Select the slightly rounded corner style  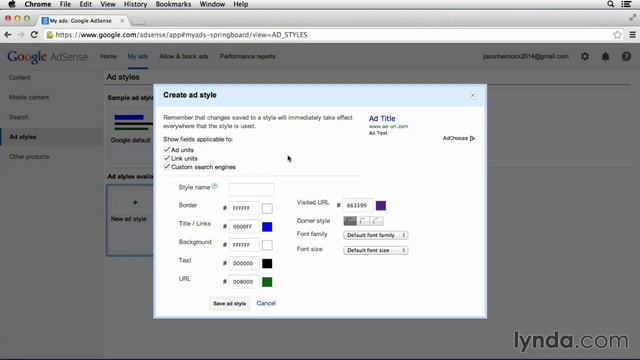coord(363,221)
